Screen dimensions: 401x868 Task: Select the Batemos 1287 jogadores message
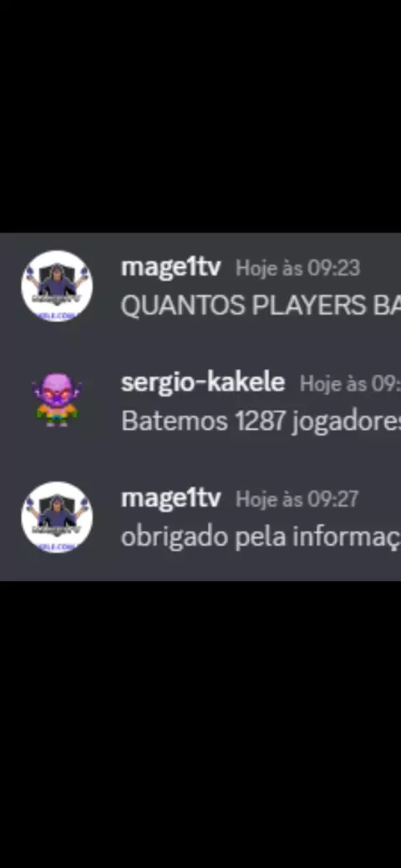click(261, 421)
